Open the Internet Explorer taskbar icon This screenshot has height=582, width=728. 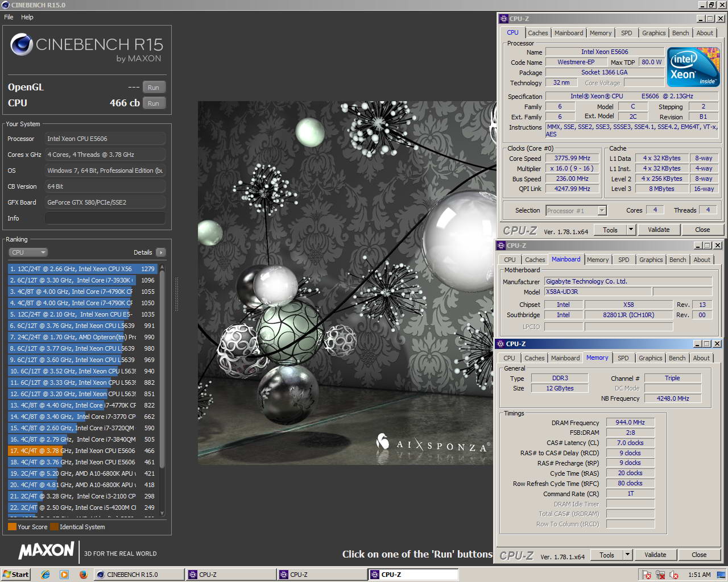click(x=45, y=575)
